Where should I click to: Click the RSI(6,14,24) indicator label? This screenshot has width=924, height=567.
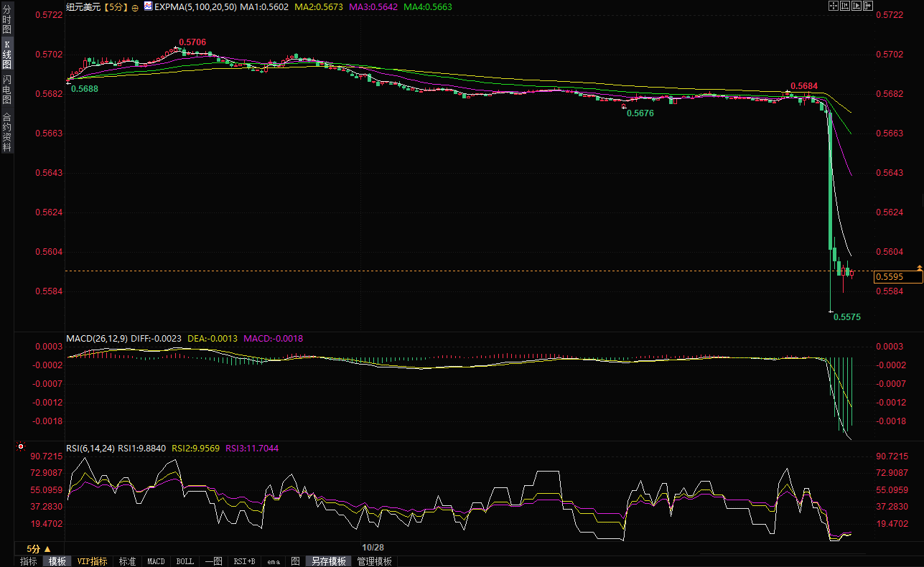(90, 448)
